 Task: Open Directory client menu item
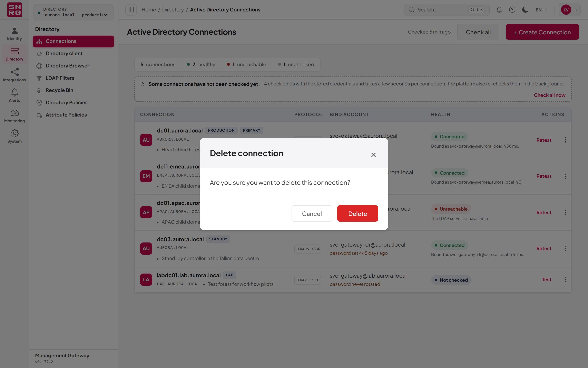[x=73, y=54]
